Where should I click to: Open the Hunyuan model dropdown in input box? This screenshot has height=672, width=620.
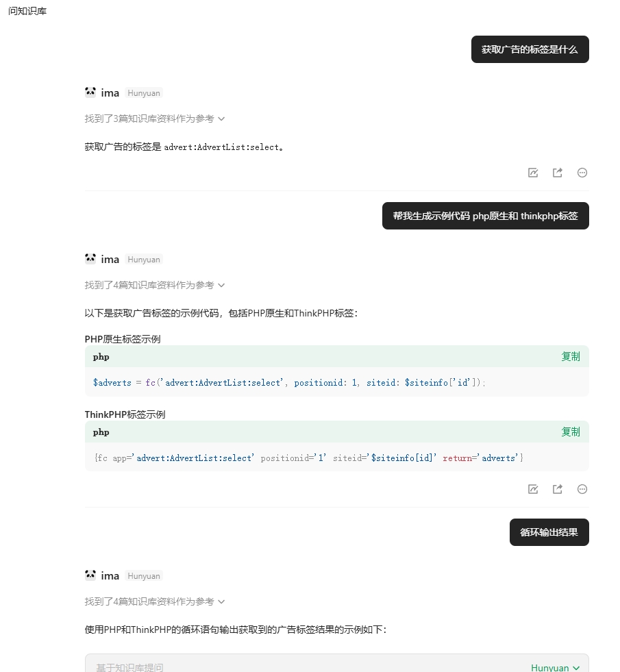[555, 667]
